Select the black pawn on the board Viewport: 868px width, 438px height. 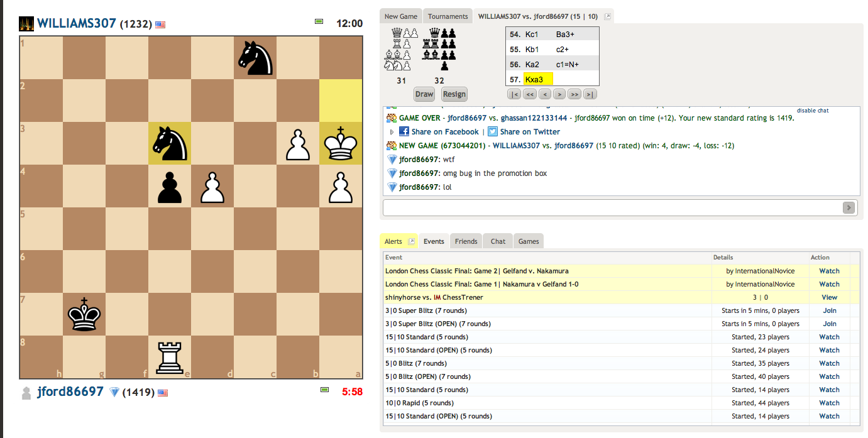[x=170, y=187]
